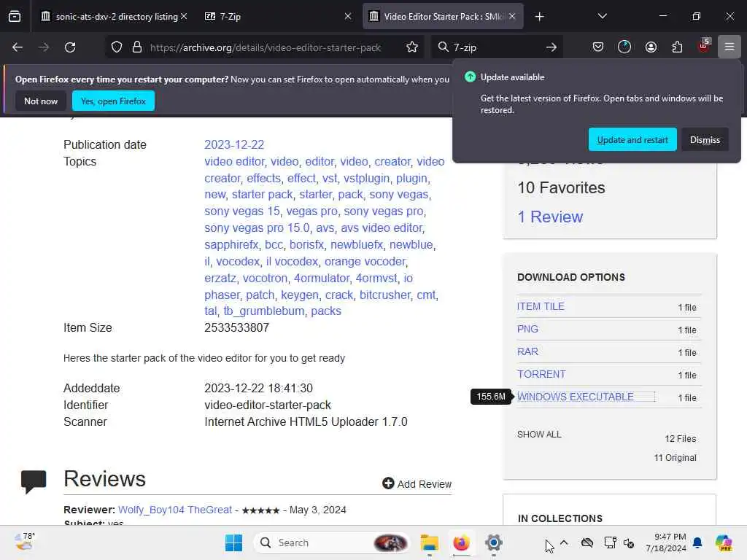Viewport: 747px width, 560px height.
Task: List all tabs dropdown arrow
Action: click(602, 16)
